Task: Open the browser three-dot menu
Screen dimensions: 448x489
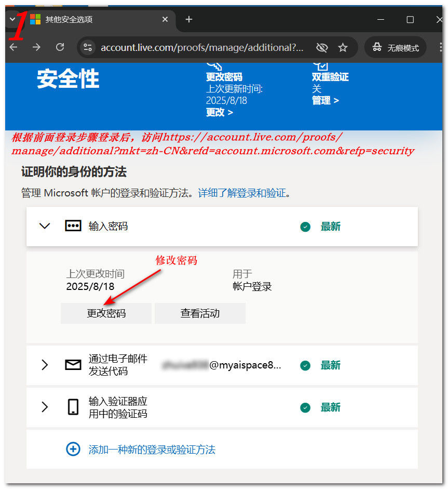Action: coord(440,47)
